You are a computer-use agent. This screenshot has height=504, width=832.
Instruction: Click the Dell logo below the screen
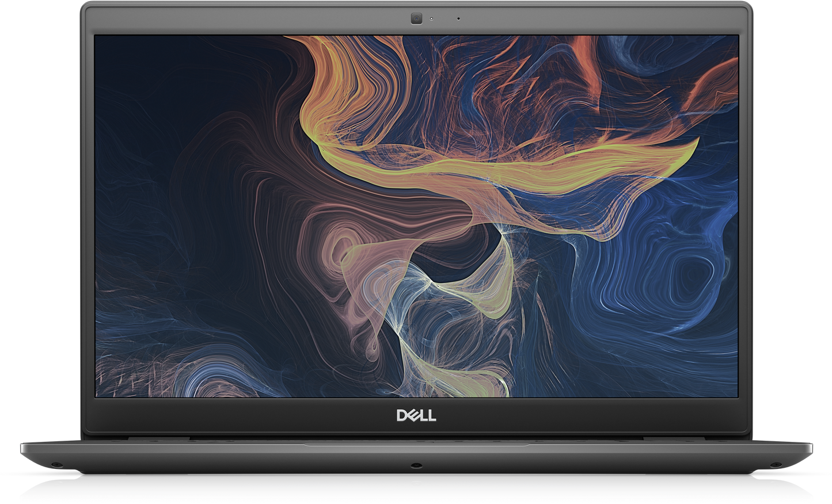pos(416,415)
